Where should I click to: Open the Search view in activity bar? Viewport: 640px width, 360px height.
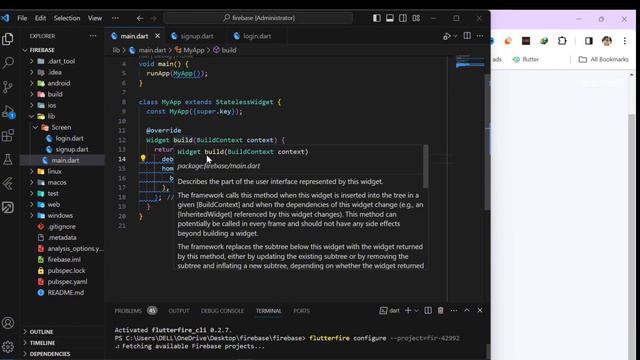point(8,62)
